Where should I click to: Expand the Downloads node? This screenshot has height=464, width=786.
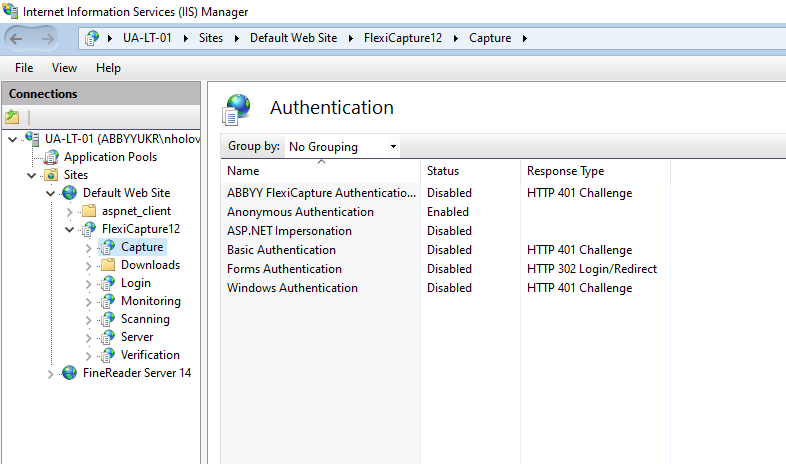[89, 266]
